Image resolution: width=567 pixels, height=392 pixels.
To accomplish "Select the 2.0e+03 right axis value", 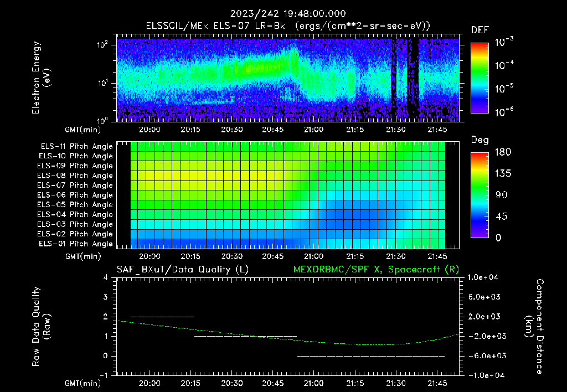I will pos(484,317).
